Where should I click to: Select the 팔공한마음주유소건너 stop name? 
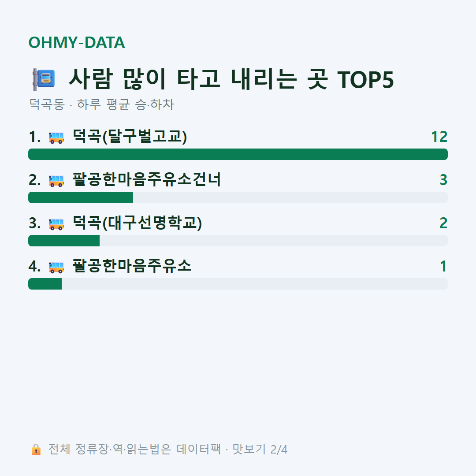pyautogui.click(x=147, y=179)
